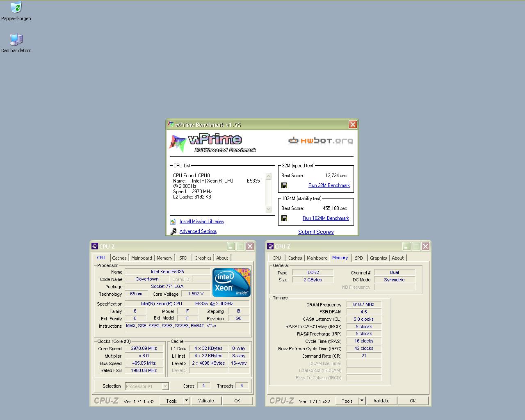Open Caches tab in left CPU-Z

(x=119, y=258)
